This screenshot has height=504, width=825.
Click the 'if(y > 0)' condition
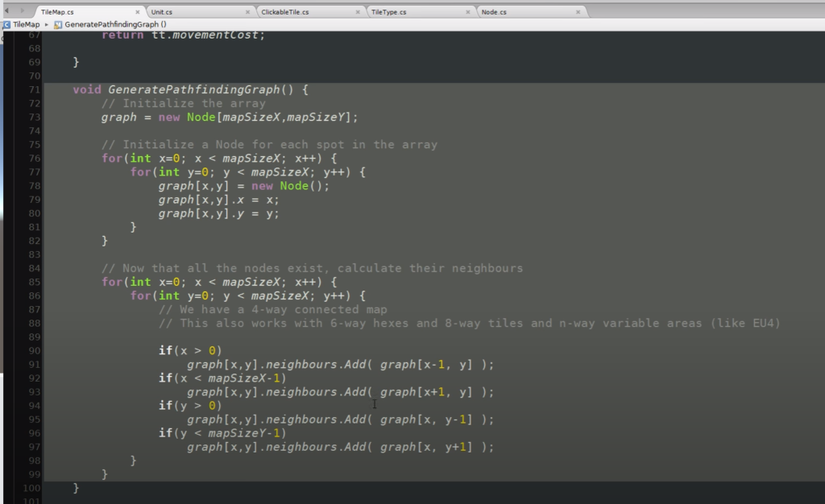190,406
